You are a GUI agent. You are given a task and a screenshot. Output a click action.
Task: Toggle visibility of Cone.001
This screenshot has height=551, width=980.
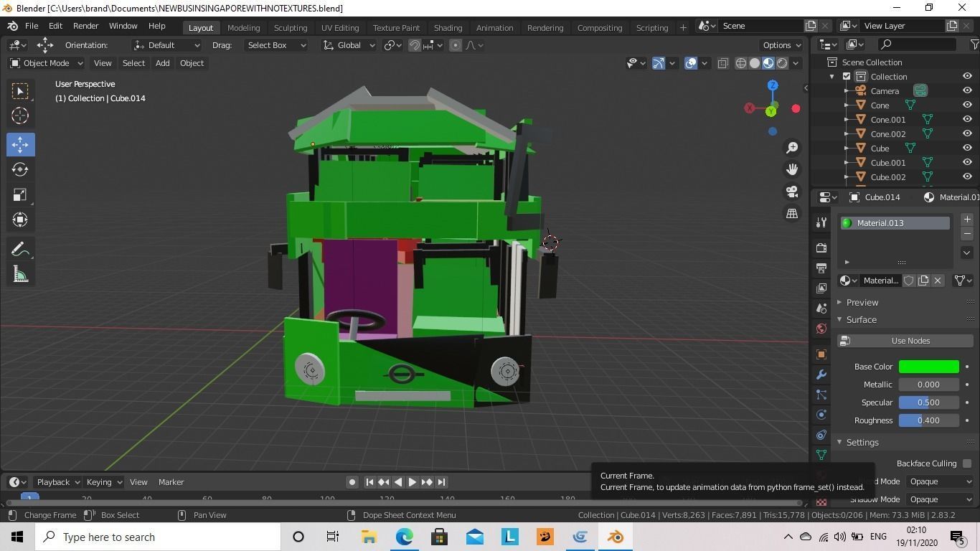pyautogui.click(x=967, y=119)
